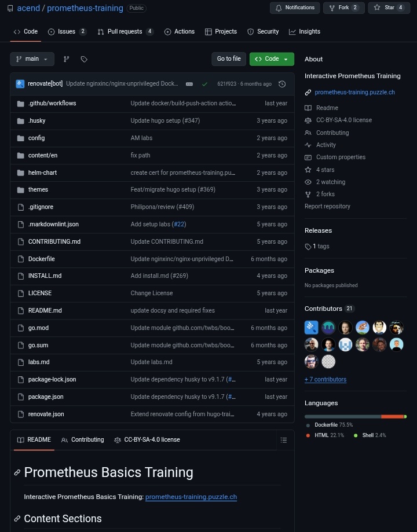The height and width of the screenshot is (532, 417).
Task: Click link anchor beside Prometheus Basics Training
Action: (x=17, y=472)
